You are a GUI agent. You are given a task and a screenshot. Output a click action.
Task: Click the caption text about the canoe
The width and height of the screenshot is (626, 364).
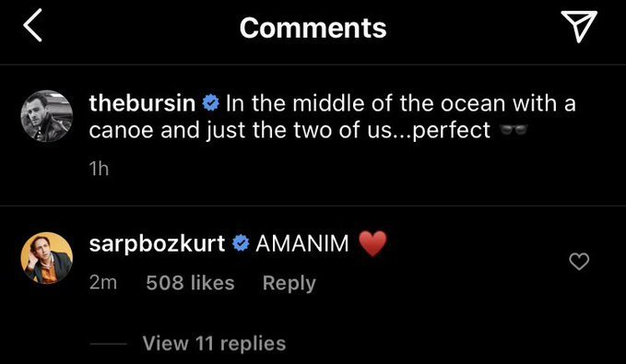pyautogui.click(x=332, y=116)
